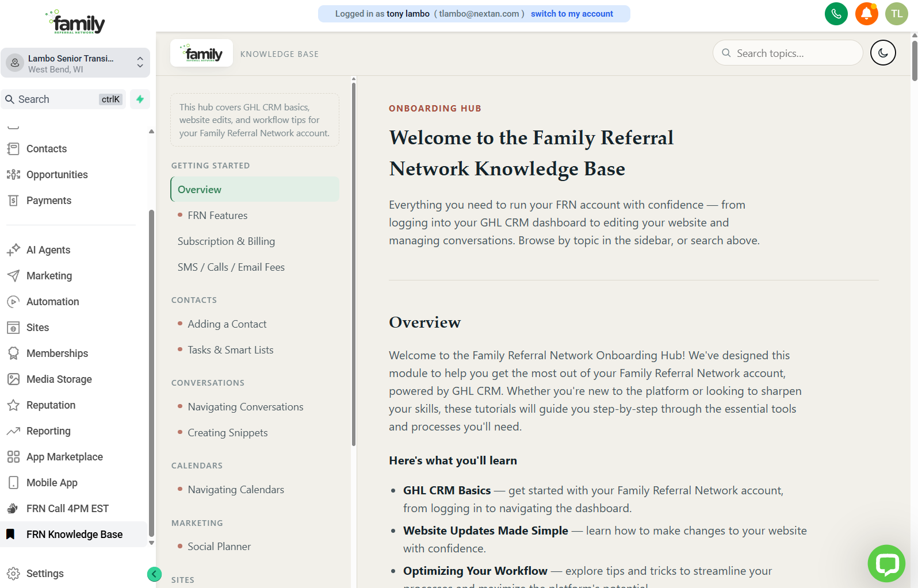The image size is (918, 588).
Task: Click the Family Referral Network logo top-left
Action: pos(75,22)
